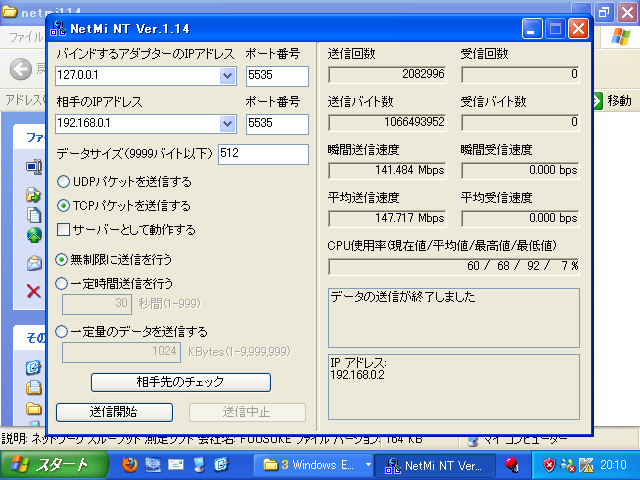Click the Internet Explorer quick launch icon

(x=222, y=465)
